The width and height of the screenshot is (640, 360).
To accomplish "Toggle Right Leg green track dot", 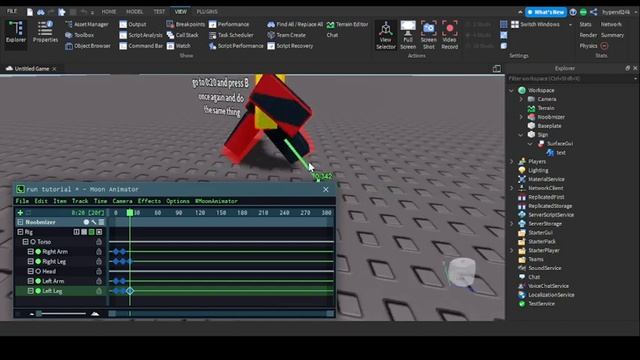I will coord(38,262).
